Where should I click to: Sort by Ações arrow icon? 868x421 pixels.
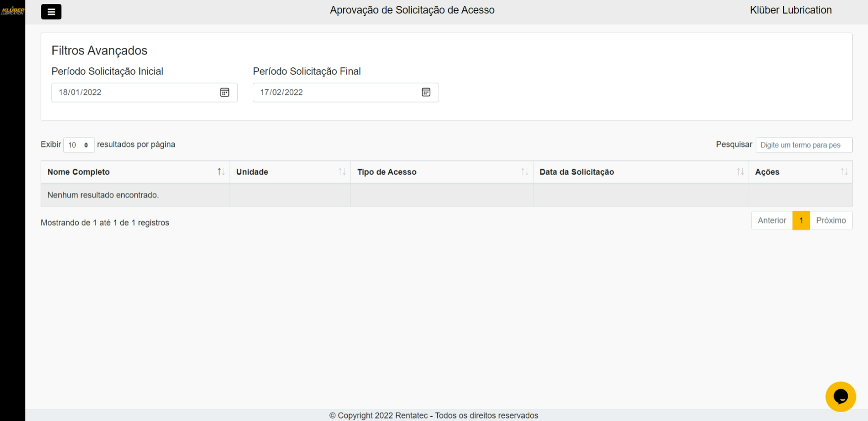coord(844,172)
